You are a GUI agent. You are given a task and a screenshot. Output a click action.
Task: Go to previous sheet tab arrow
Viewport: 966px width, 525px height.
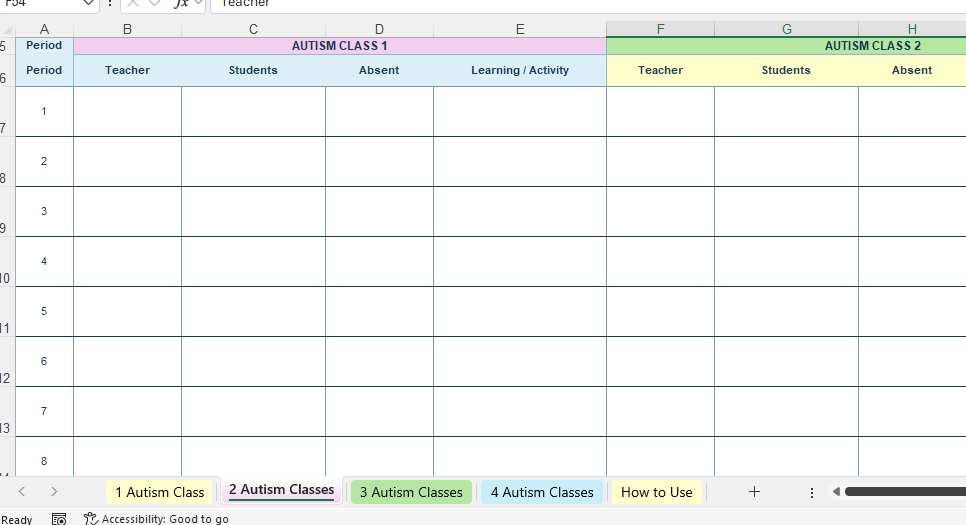click(22, 492)
